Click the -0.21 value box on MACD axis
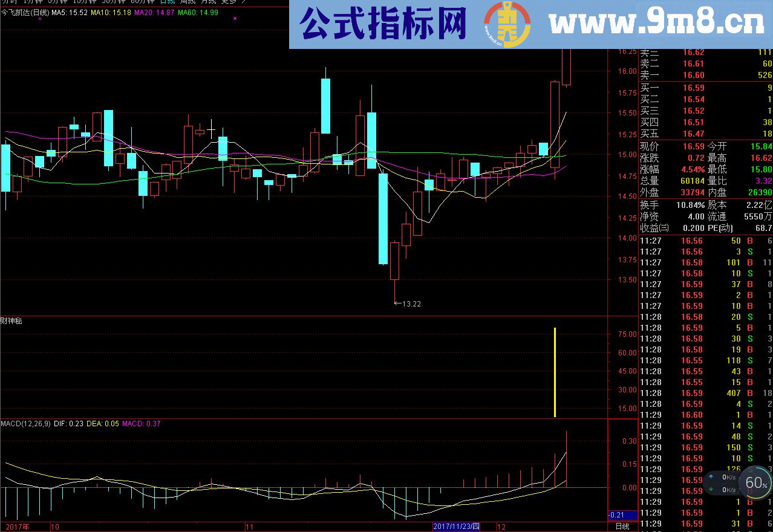 tap(622, 515)
